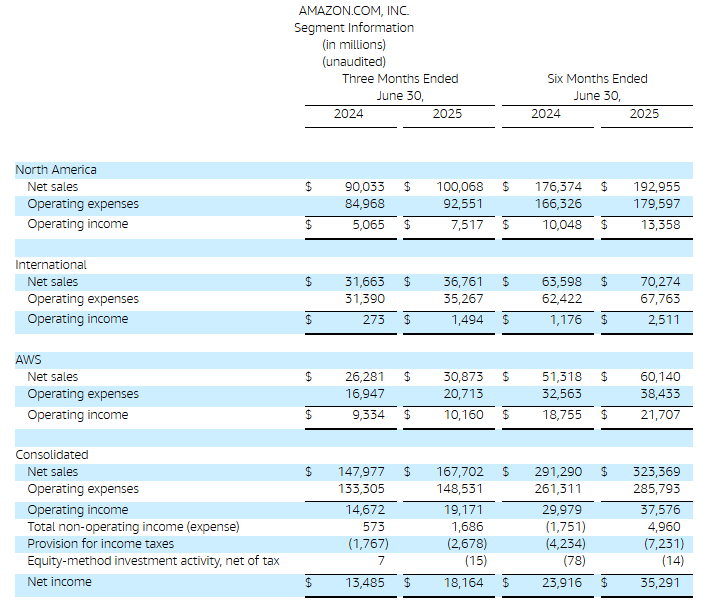The image size is (709, 601).
Task: Click the "Provision for income taxes" row label
Action: coord(100,544)
